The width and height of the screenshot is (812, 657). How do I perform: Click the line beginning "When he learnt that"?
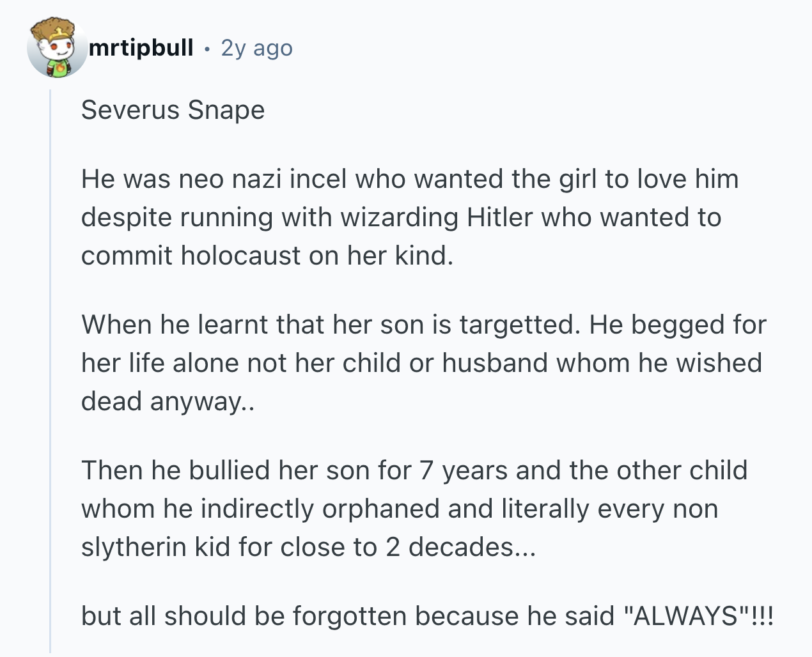423,325
